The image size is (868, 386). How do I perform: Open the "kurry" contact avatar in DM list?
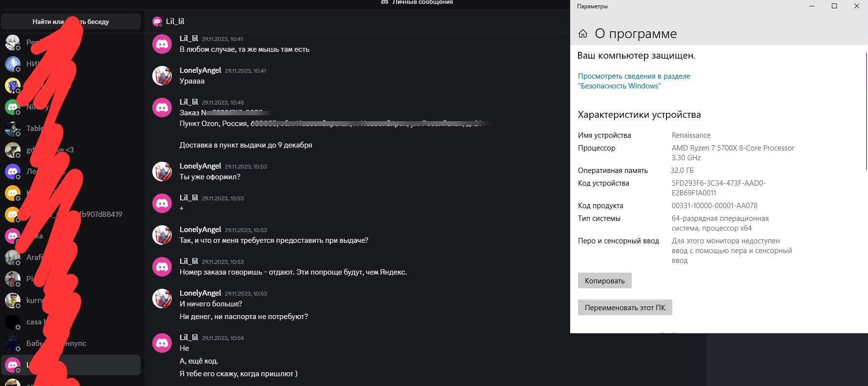[13, 300]
